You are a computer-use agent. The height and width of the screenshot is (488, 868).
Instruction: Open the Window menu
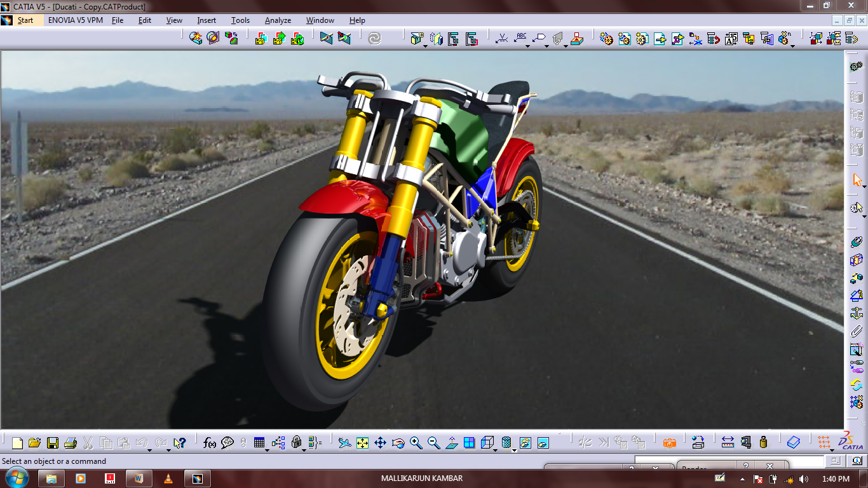(320, 20)
